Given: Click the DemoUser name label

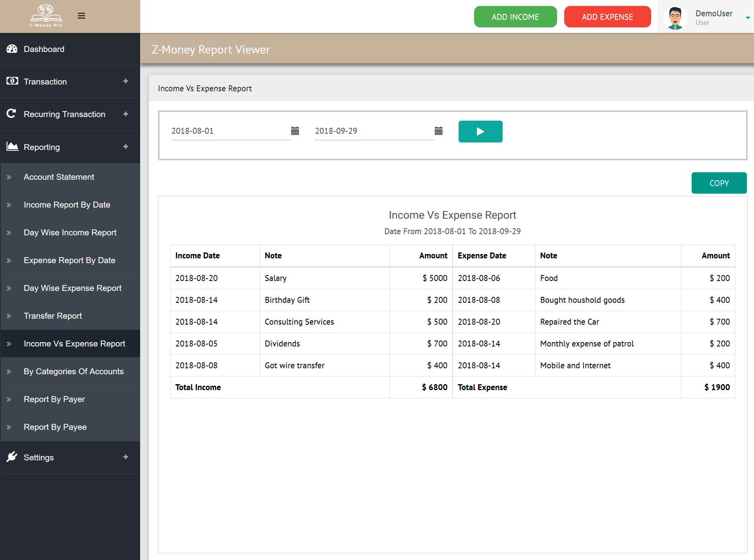Looking at the screenshot, I should 714,13.
